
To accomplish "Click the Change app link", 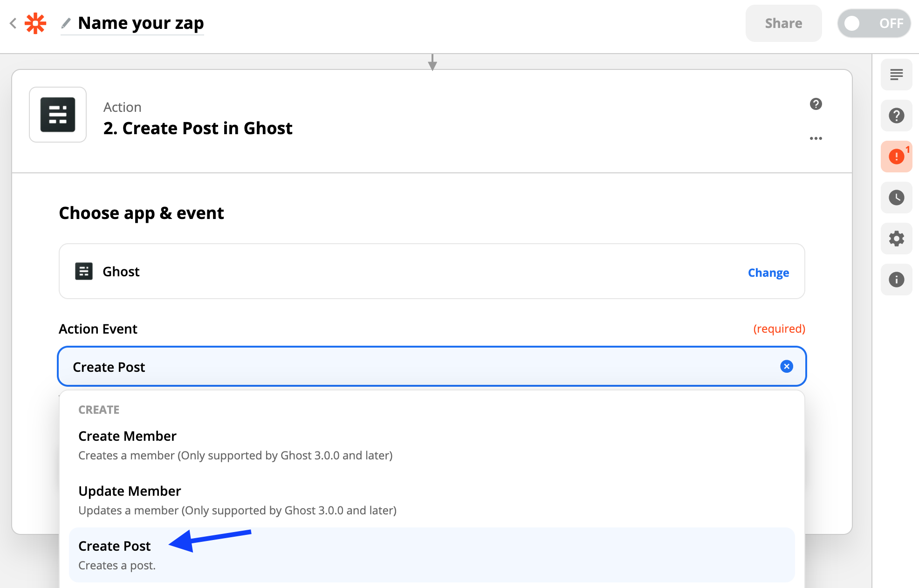I will [768, 273].
